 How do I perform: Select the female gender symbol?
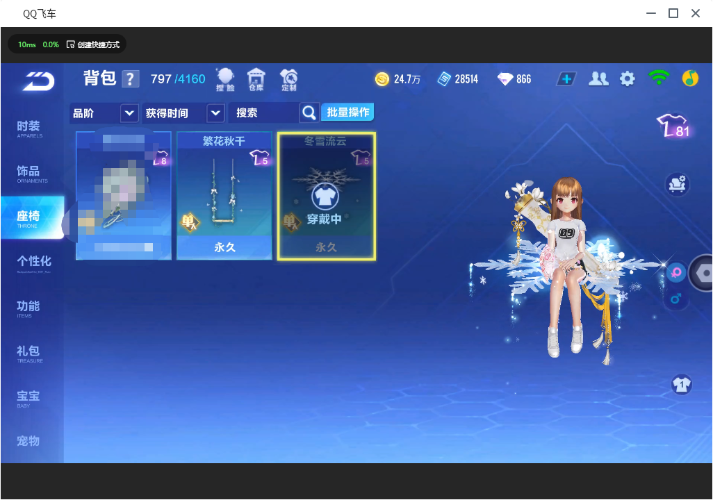click(x=676, y=273)
